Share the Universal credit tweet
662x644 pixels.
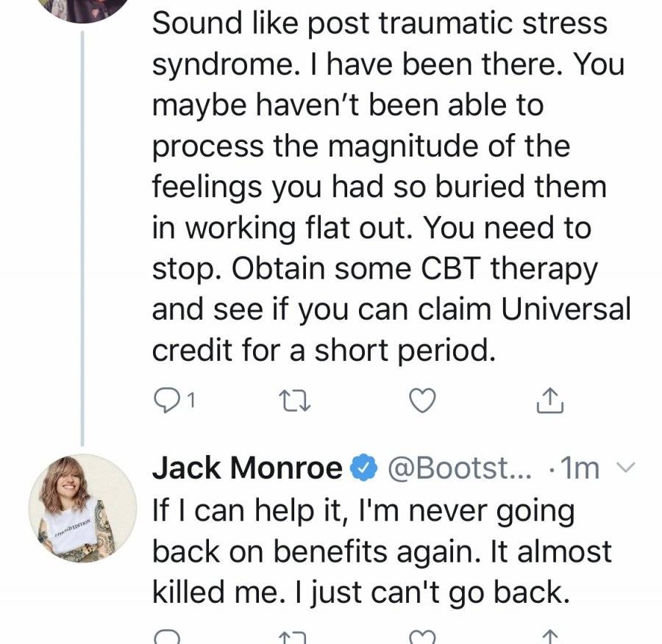(x=550, y=400)
